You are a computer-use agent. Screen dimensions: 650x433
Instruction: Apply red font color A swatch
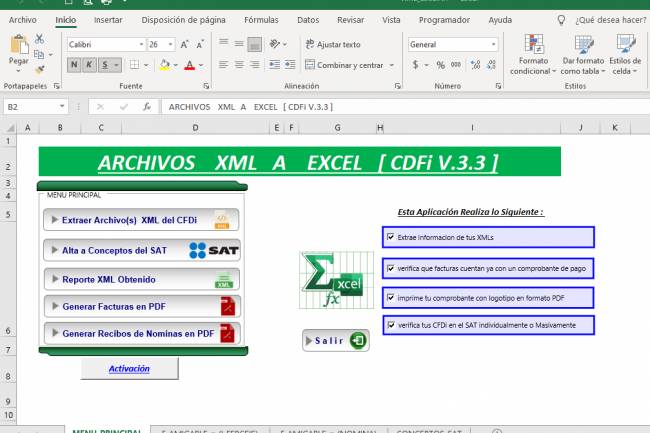coord(190,65)
